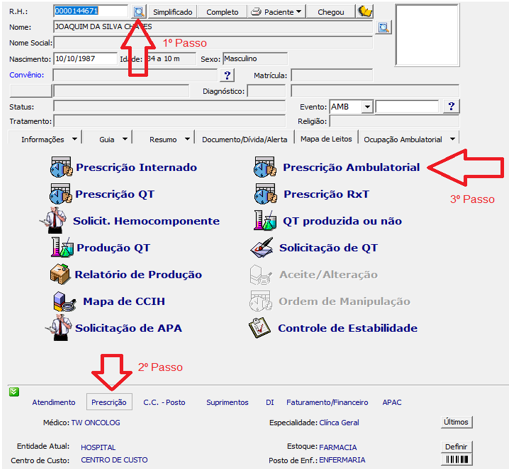
Task: Open the Ocupação Ambulatorial dropdown
Action: 452,139
